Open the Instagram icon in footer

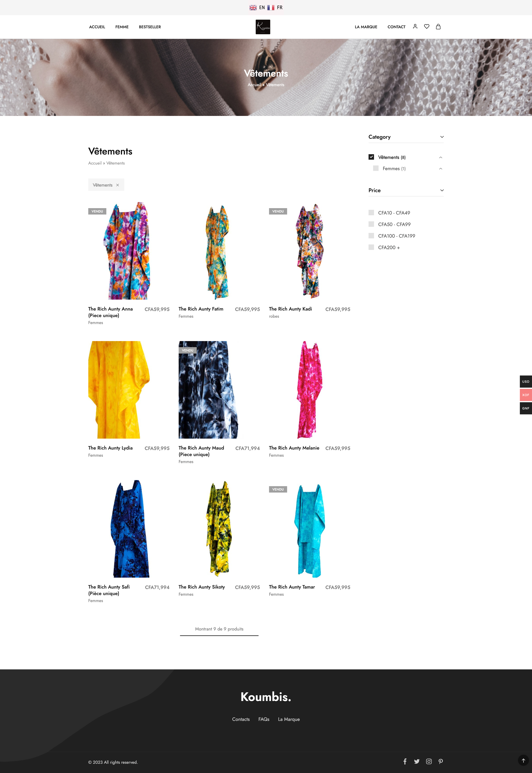coord(429,761)
